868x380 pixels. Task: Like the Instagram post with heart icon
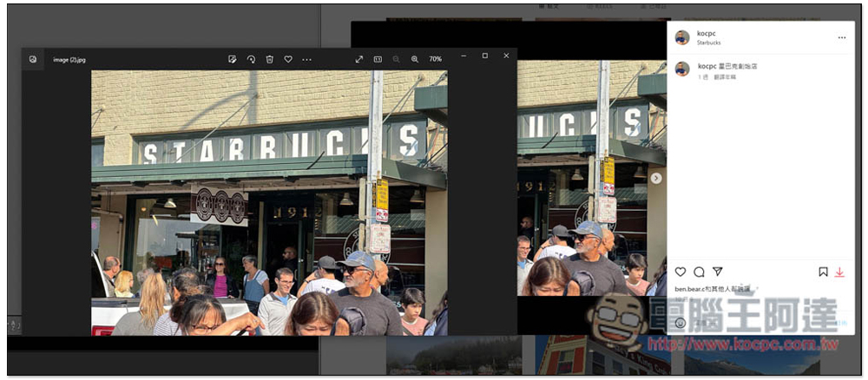click(681, 272)
